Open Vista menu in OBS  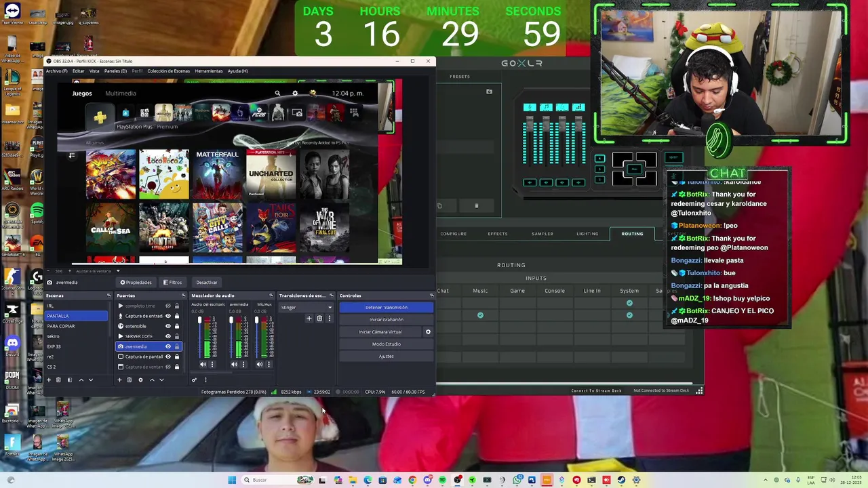pos(94,70)
